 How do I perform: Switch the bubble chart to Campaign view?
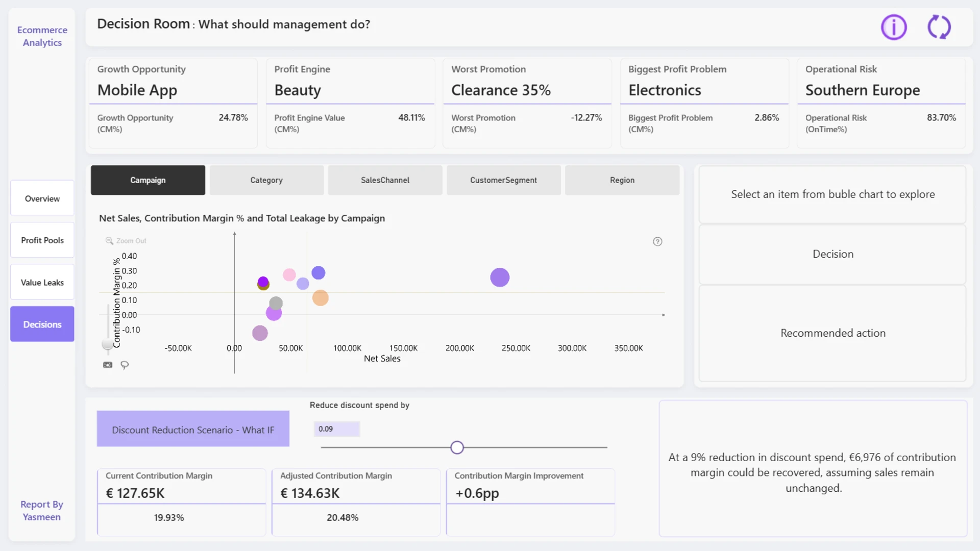[148, 180]
